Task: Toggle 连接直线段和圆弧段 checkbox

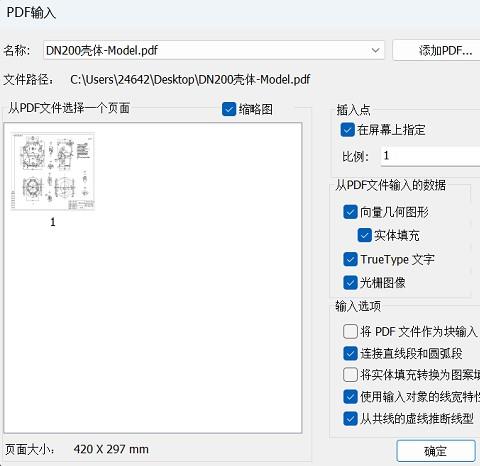Action: coord(350,353)
